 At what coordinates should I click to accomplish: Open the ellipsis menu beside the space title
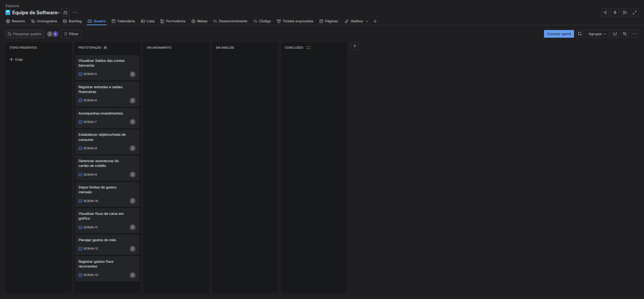click(75, 12)
